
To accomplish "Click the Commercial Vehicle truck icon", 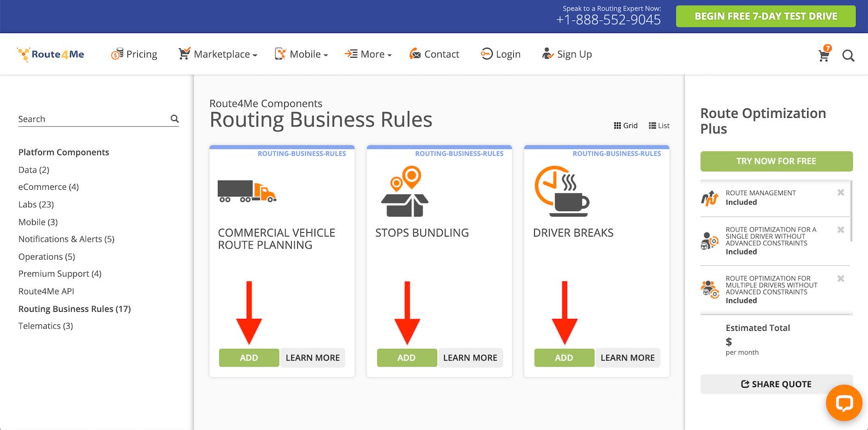I will pos(247,191).
